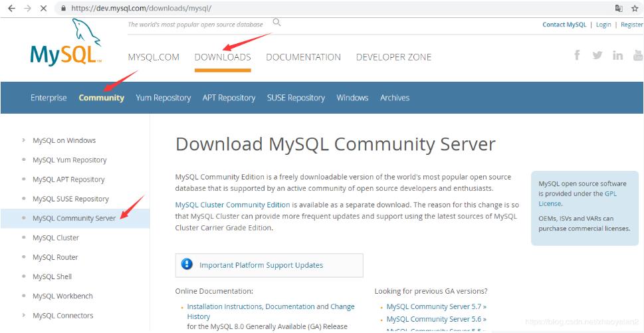Click Looking for previous GA versions text
This screenshot has width=644, height=333.
pos(431,291)
